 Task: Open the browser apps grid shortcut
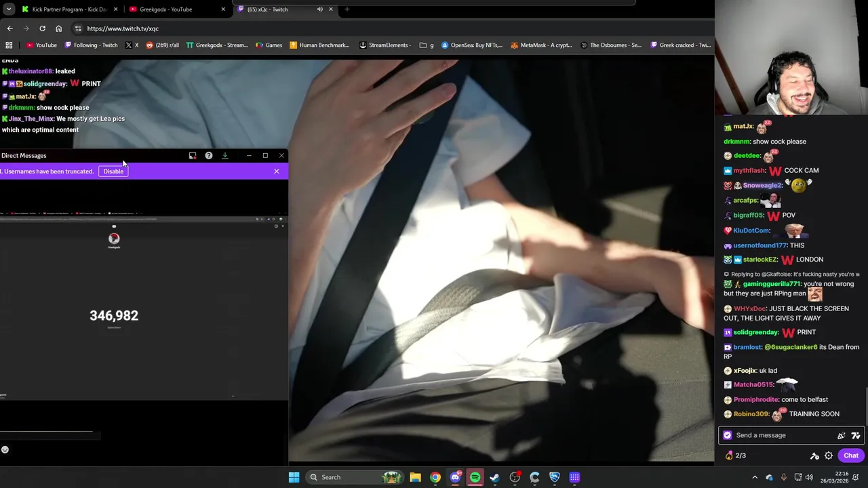(x=9, y=45)
